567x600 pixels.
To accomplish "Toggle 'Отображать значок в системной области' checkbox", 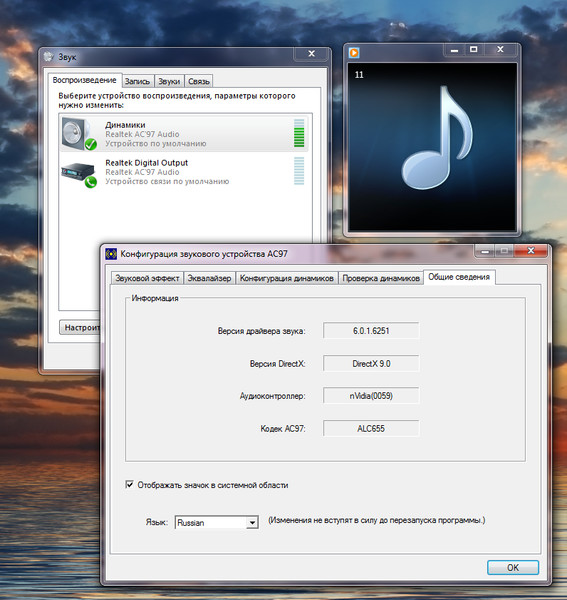I will 129,484.
